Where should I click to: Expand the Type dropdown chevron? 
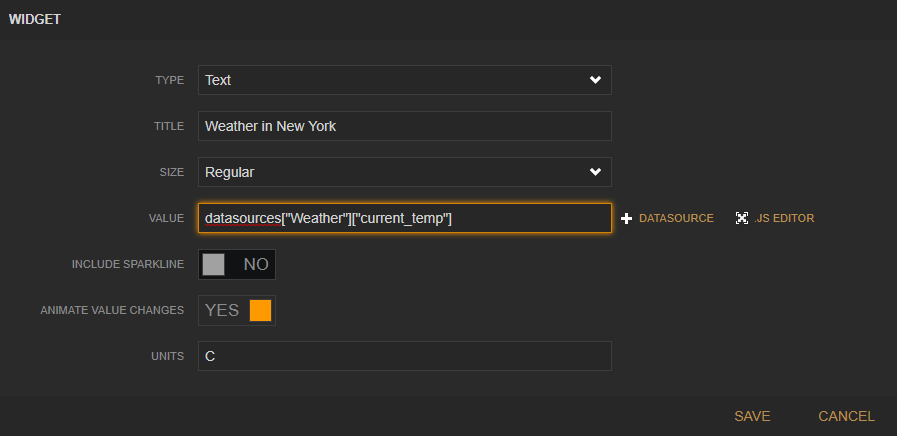coord(595,80)
